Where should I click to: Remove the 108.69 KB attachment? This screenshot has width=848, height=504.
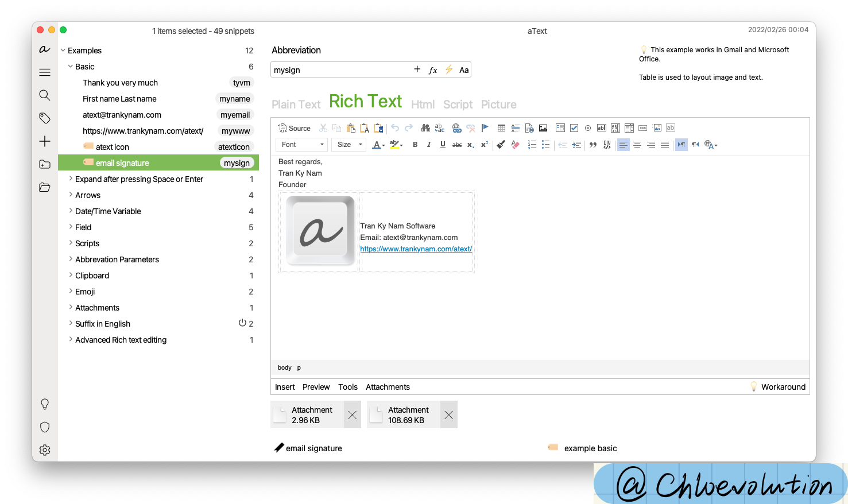449,415
